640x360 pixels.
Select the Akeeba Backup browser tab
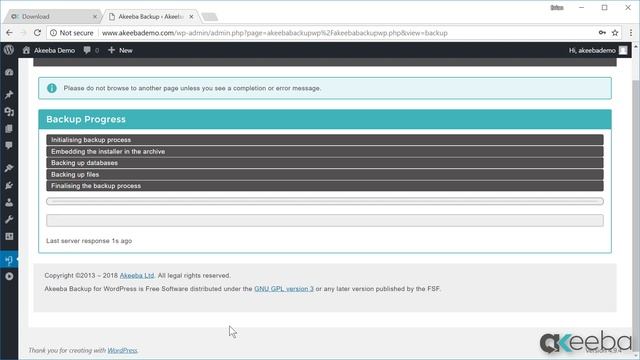(x=151, y=17)
